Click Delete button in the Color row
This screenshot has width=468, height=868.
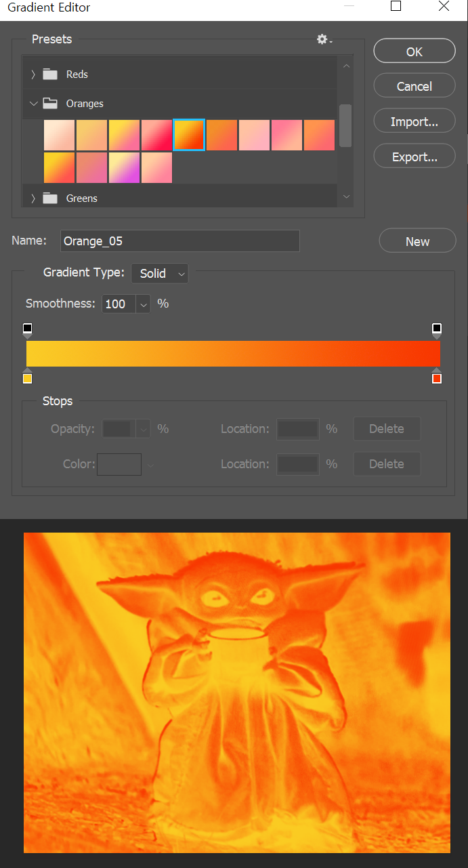[x=387, y=464]
